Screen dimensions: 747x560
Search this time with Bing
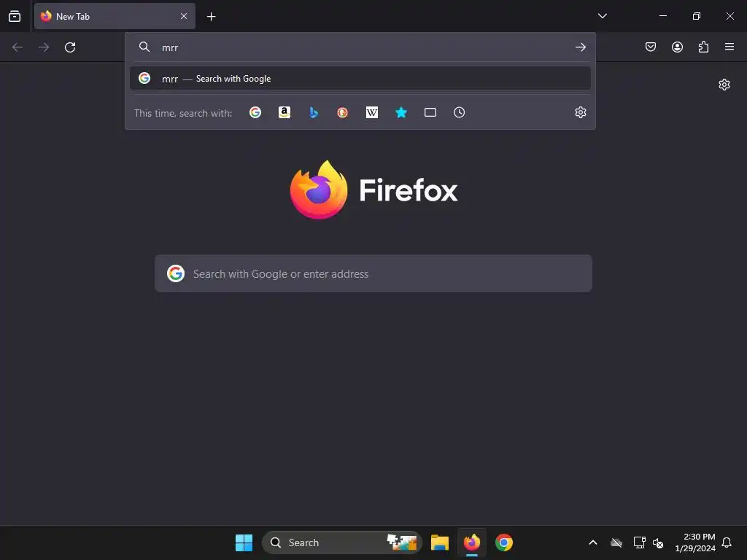point(314,113)
